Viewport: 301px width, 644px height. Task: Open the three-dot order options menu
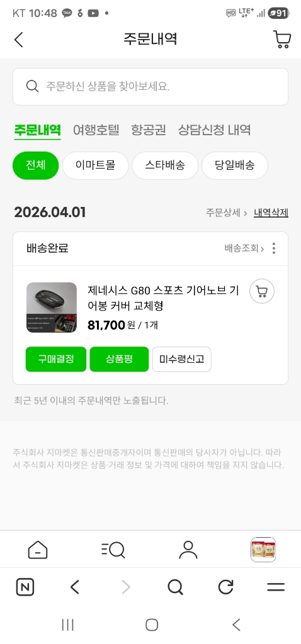tap(274, 248)
